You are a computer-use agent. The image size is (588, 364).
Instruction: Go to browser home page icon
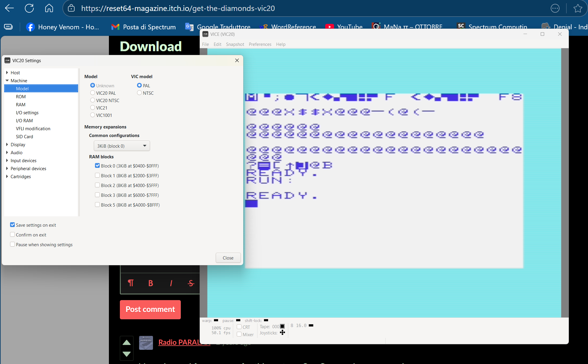49,8
